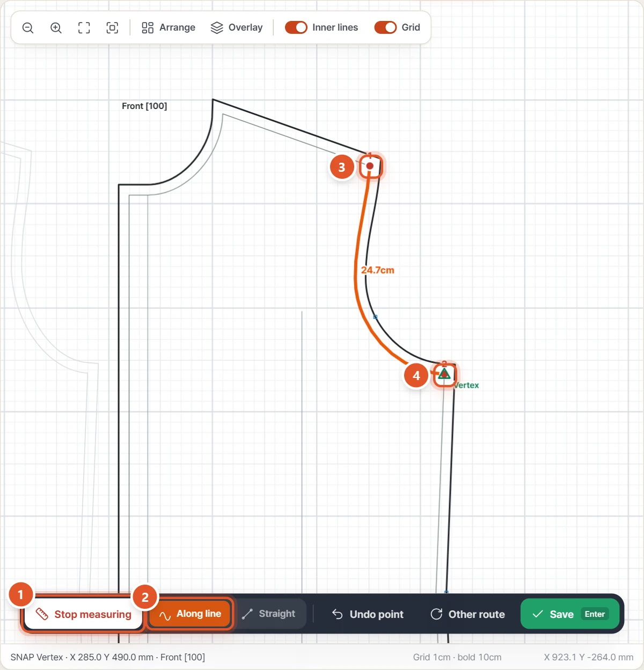Select the Along line measuring mode
Viewport: 644px width, 670px height.
[x=190, y=614]
